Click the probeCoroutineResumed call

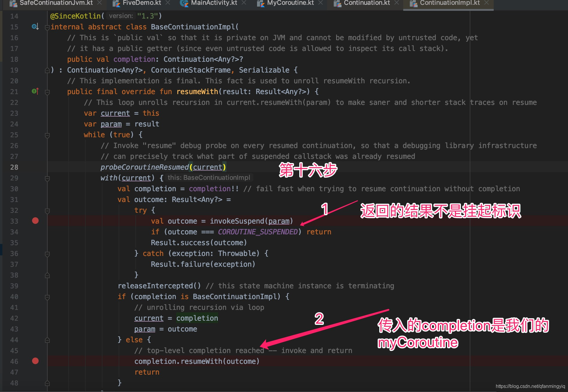145,167
